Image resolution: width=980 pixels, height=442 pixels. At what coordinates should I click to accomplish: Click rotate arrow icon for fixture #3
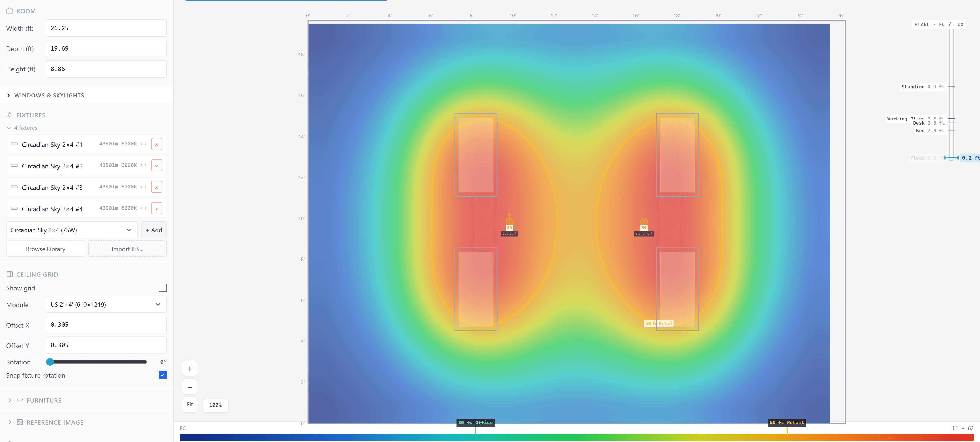(143, 186)
